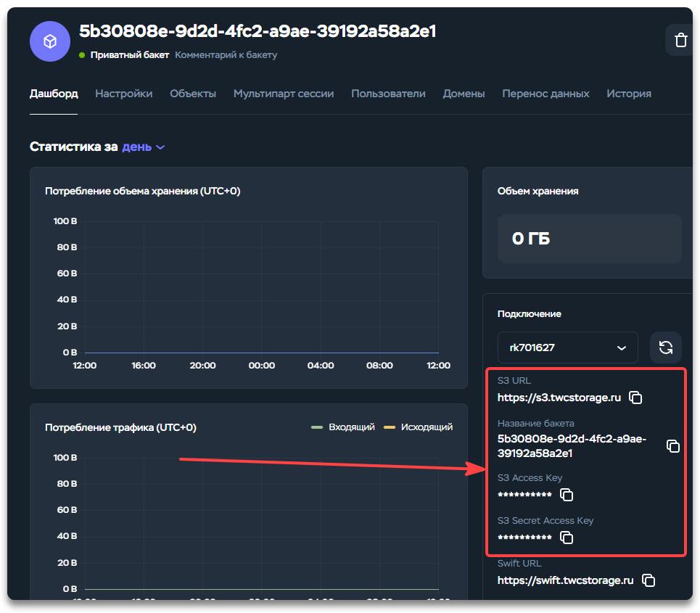Open the Объекты tab
This screenshot has width=700, height=613.
[x=193, y=94]
